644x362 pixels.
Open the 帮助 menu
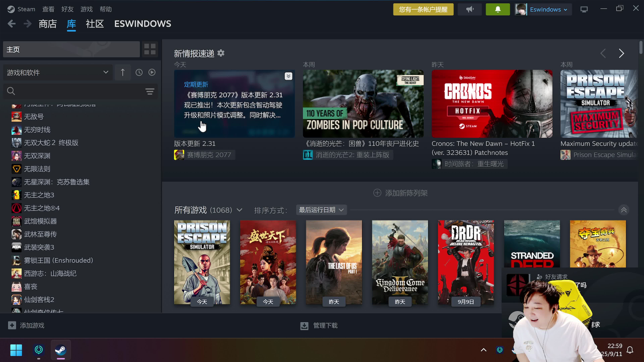(x=106, y=9)
